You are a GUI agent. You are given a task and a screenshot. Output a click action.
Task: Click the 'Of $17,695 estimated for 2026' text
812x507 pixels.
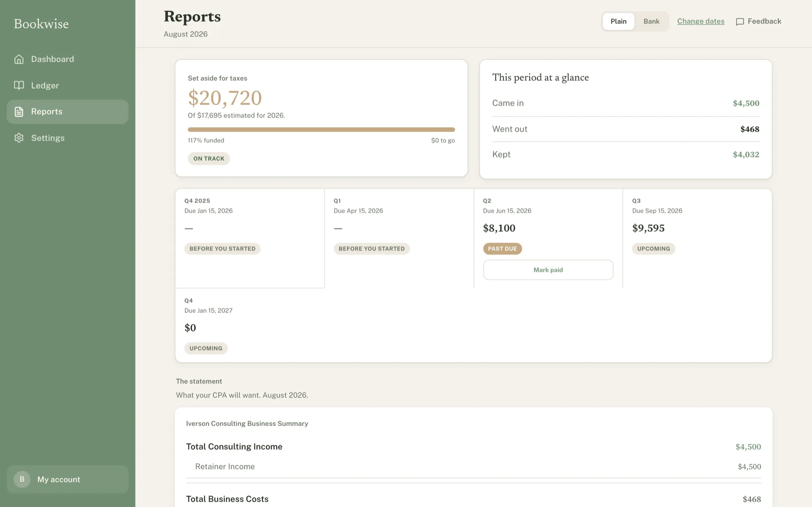236,115
